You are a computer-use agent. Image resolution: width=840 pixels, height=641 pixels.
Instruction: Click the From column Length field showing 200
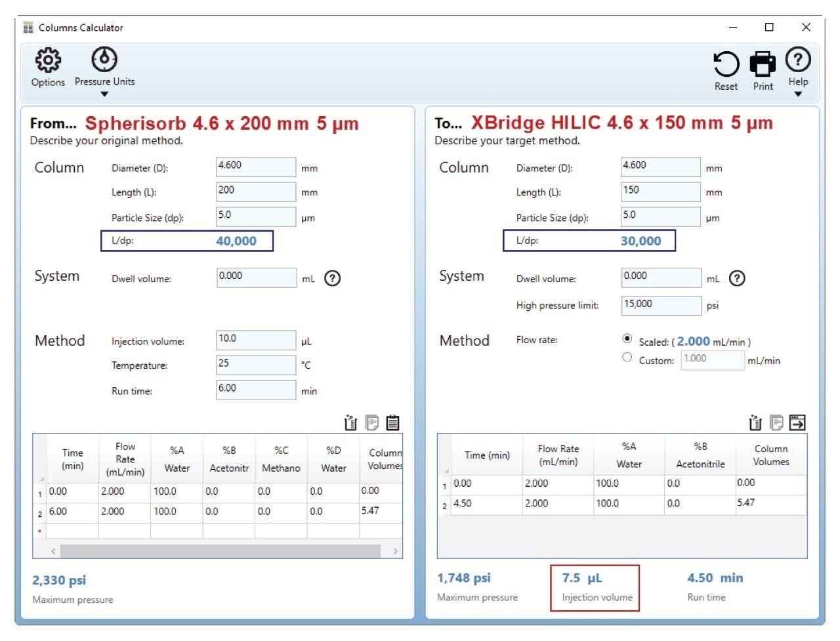coord(256,192)
